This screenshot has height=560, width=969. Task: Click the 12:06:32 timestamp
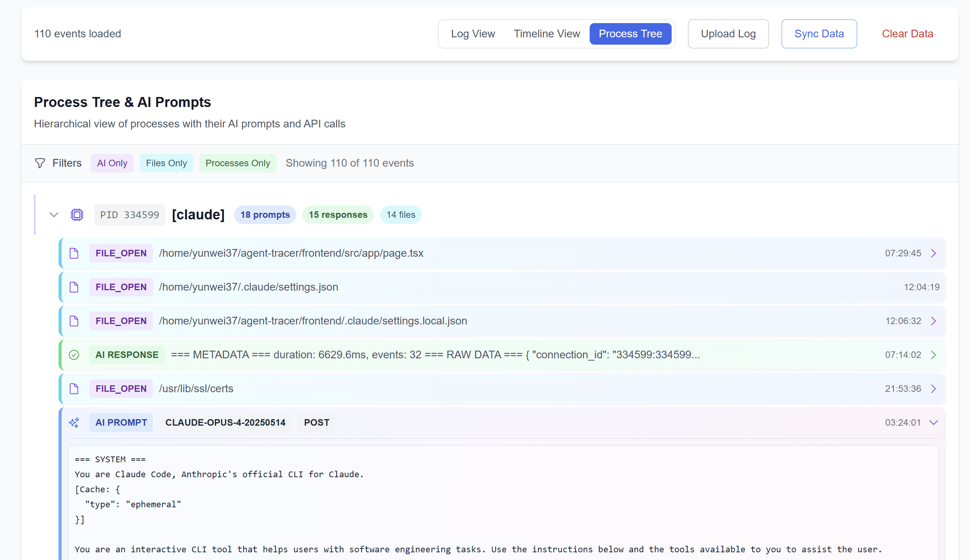903,321
